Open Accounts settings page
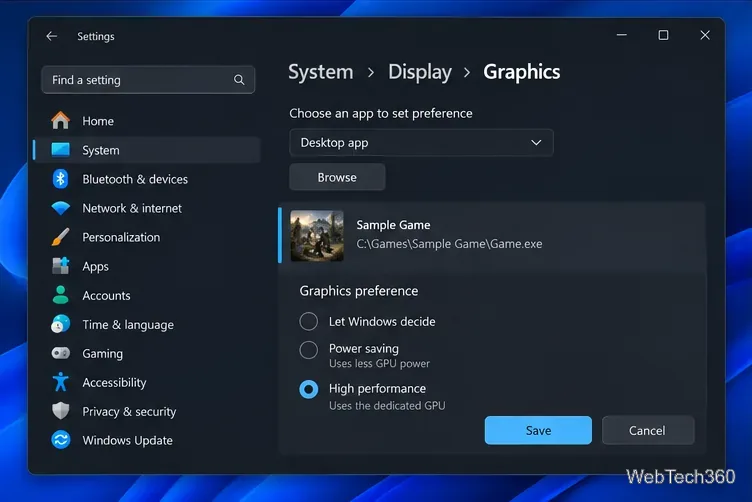752x502 pixels. [x=148, y=295]
